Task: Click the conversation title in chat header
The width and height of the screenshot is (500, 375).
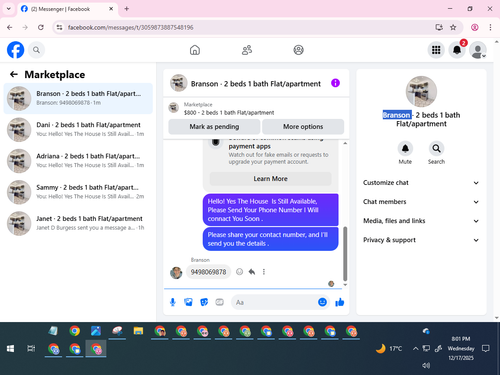Action: coord(256,84)
